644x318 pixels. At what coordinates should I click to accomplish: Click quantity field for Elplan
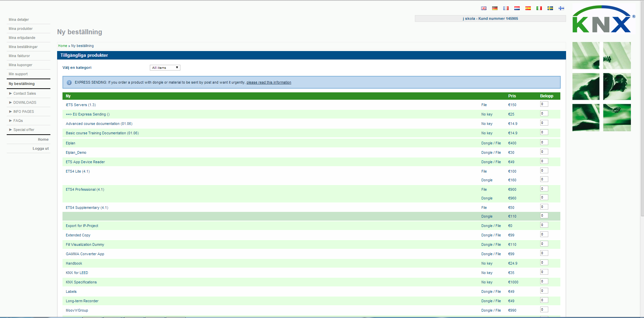[544, 142]
